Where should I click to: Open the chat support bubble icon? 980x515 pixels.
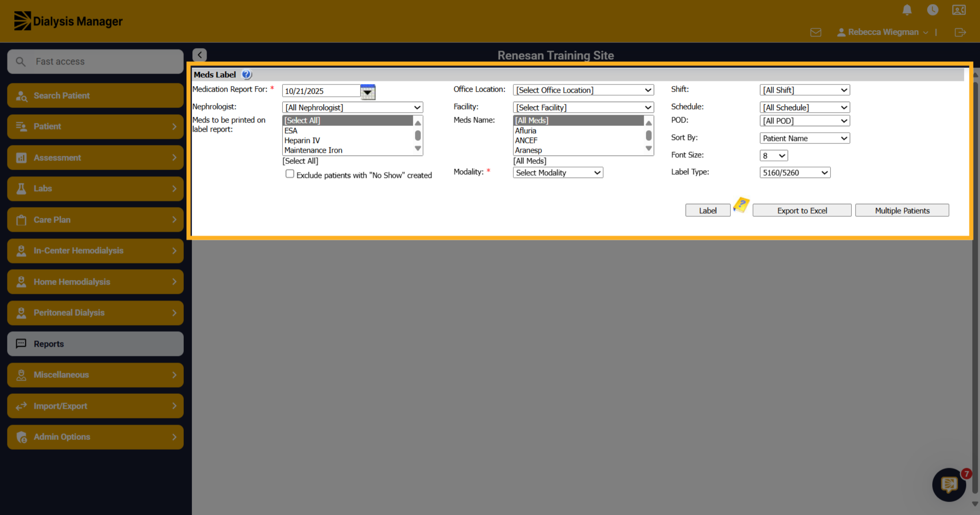click(949, 485)
